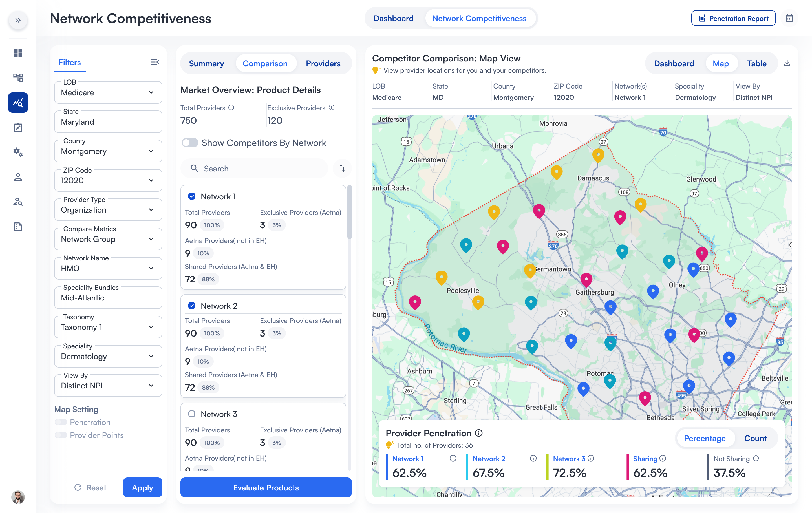Click info icon beside Provider Penetration title
The height and width of the screenshot is (513, 812).
(479, 433)
